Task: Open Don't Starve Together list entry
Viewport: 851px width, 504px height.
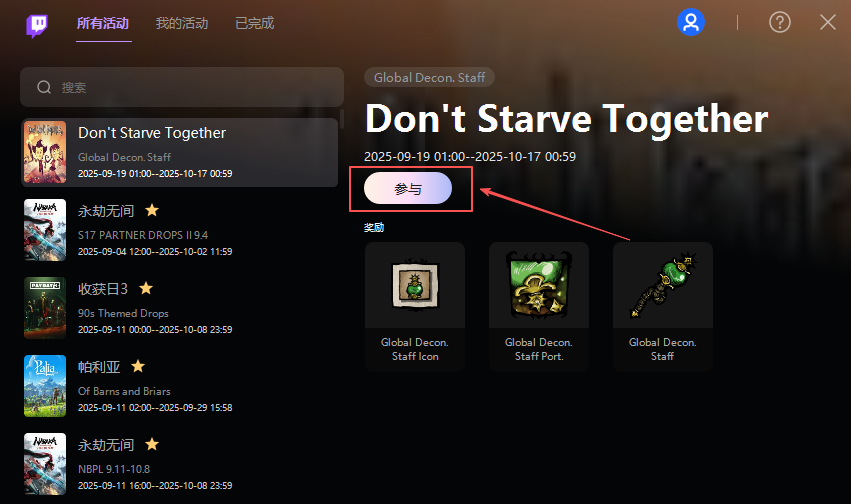Action: [180, 152]
